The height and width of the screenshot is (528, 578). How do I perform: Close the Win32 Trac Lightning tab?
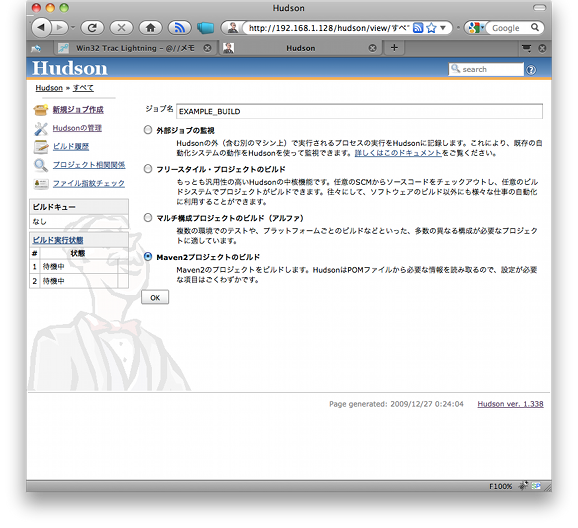(x=208, y=48)
